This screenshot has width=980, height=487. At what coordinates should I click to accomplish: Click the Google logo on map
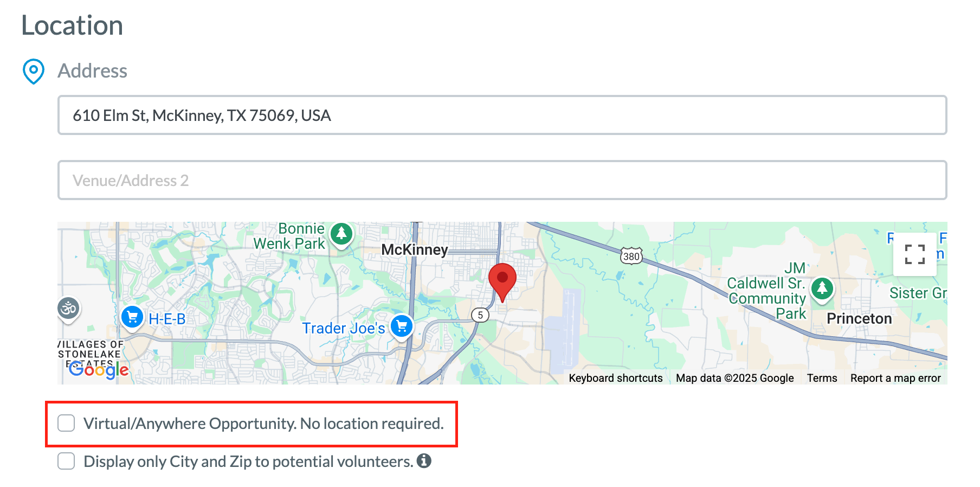coord(99,369)
